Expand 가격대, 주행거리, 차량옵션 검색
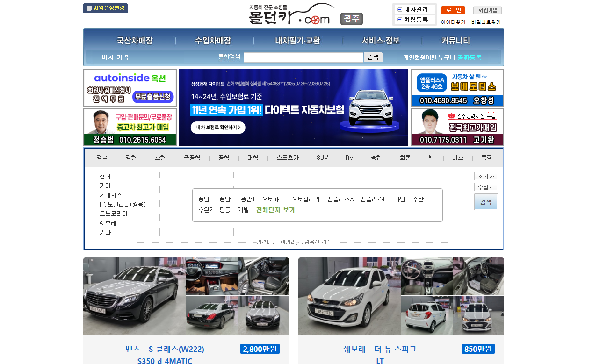 click(294, 242)
